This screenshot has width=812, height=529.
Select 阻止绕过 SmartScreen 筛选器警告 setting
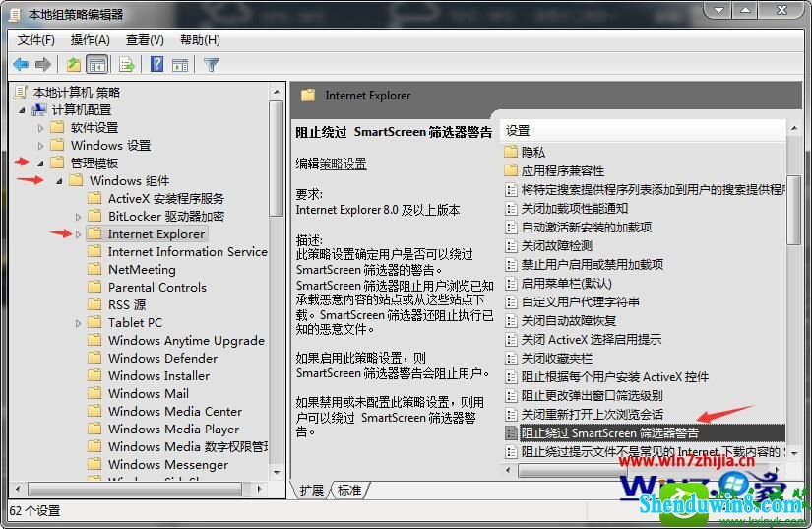coord(609,433)
